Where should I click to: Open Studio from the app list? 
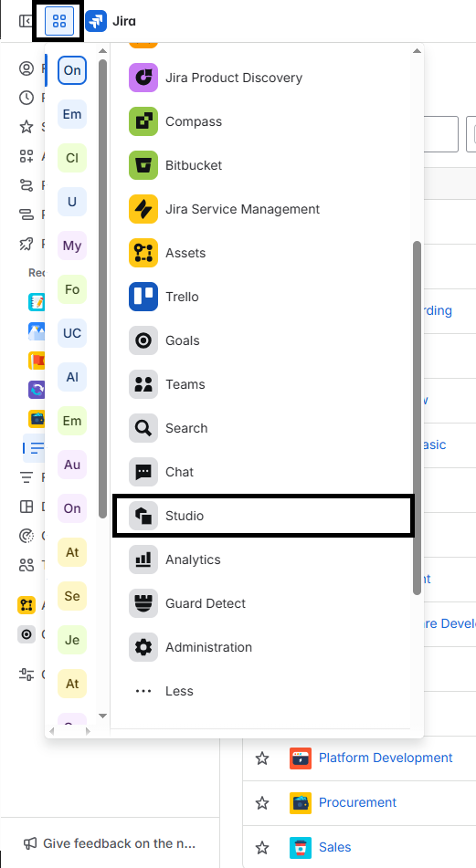click(262, 516)
